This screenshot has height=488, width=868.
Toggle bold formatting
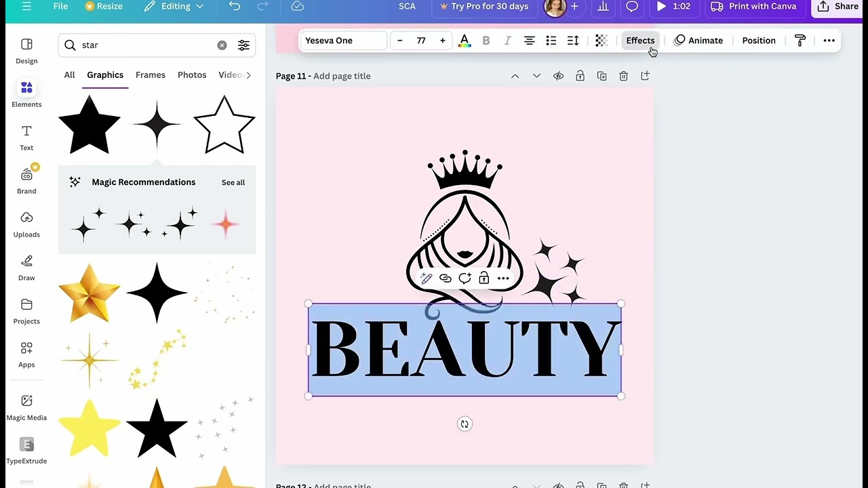(486, 41)
